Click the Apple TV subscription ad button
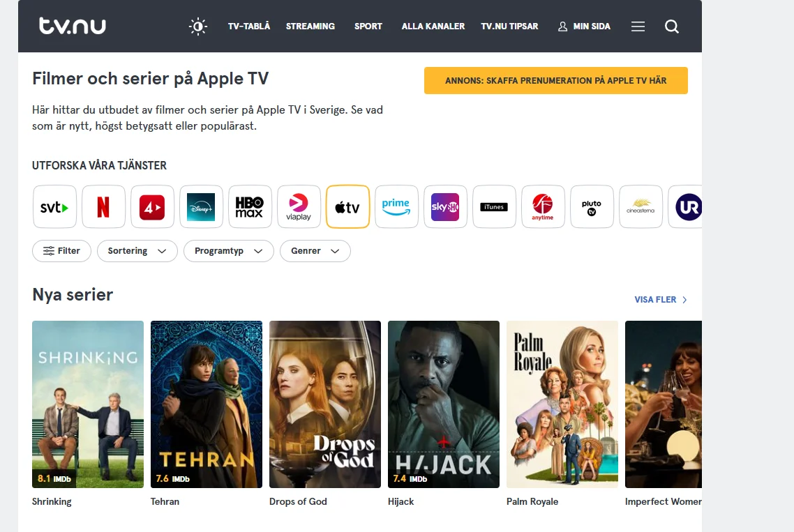 tap(556, 80)
